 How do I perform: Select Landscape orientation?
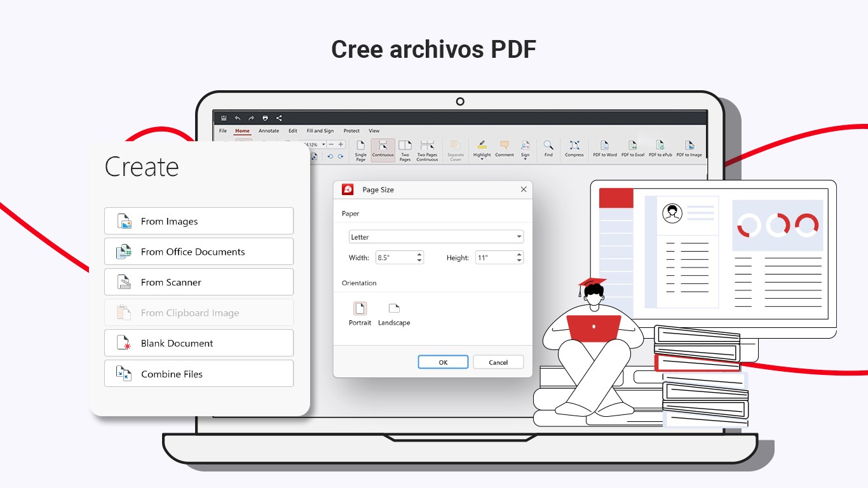(394, 314)
